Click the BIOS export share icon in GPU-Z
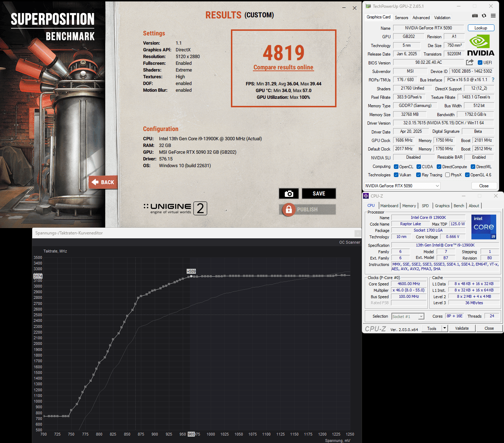Image resolution: width=504 pixels, height=443 pixels. point(470,62)
